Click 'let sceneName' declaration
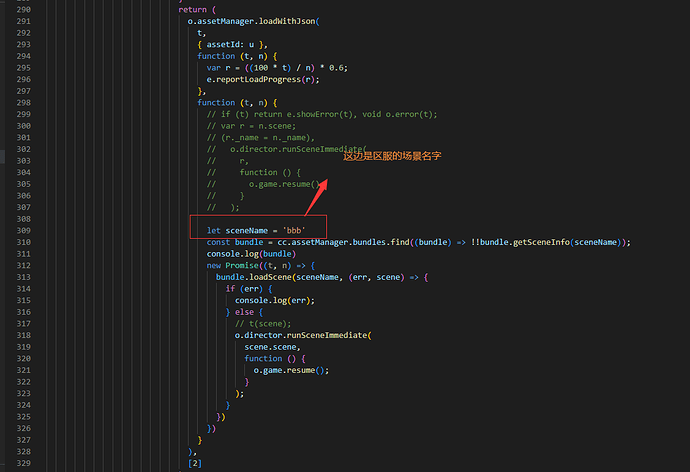Viewport: 690px width, 472px height. [237, 231]
